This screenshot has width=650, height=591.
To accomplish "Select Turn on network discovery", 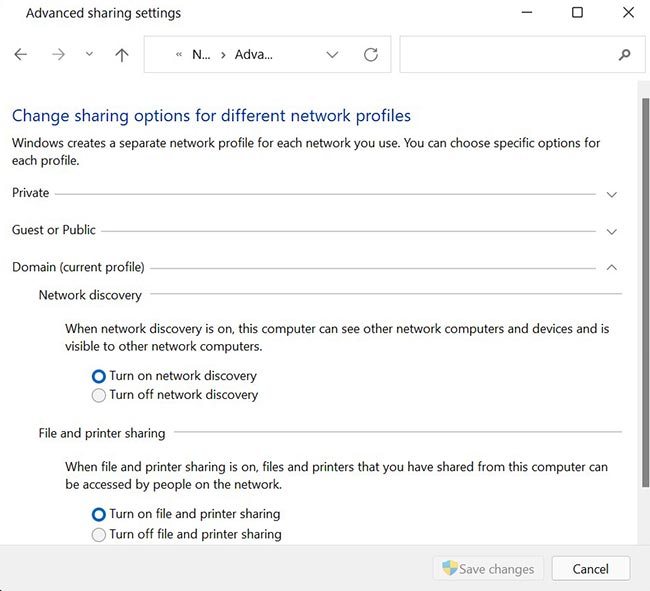I will click(98, 376).
